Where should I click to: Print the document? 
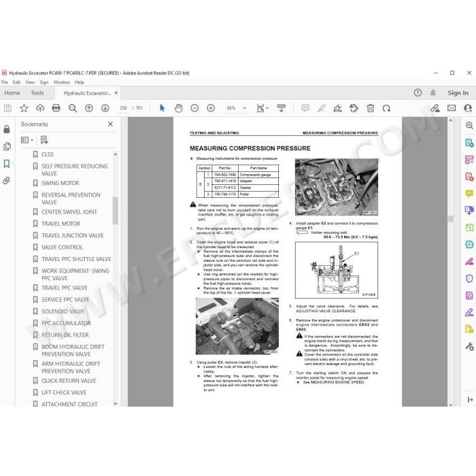(56, 108)
